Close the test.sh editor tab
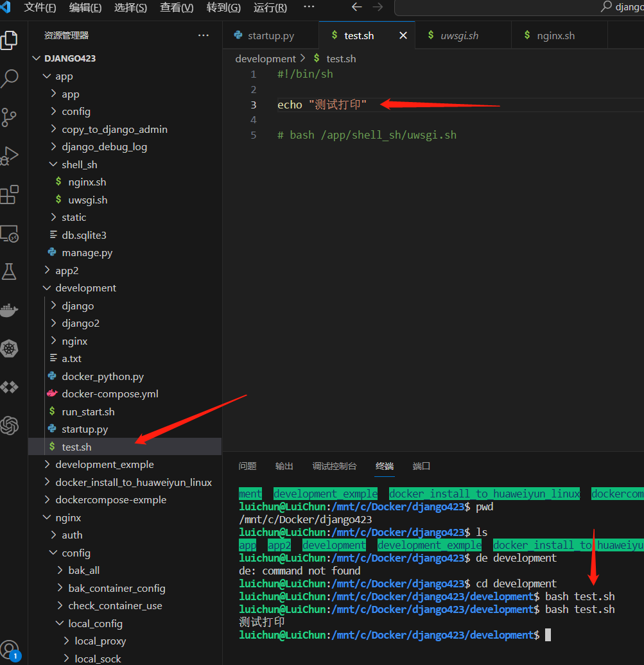Screen dimensions: 644x665 (403, 36)
